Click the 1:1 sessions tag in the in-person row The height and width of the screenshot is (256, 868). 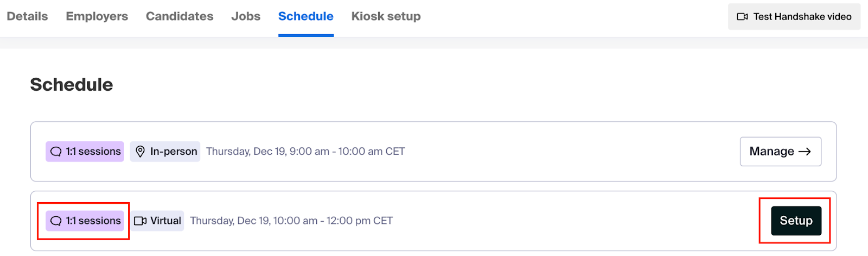85,152
